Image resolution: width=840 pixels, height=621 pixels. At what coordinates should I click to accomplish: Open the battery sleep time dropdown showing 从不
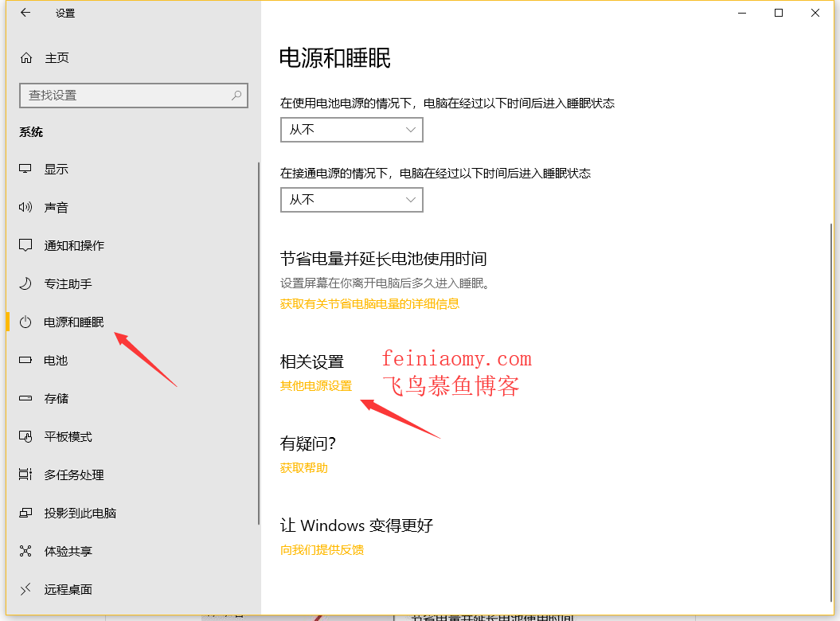[351, 130]
